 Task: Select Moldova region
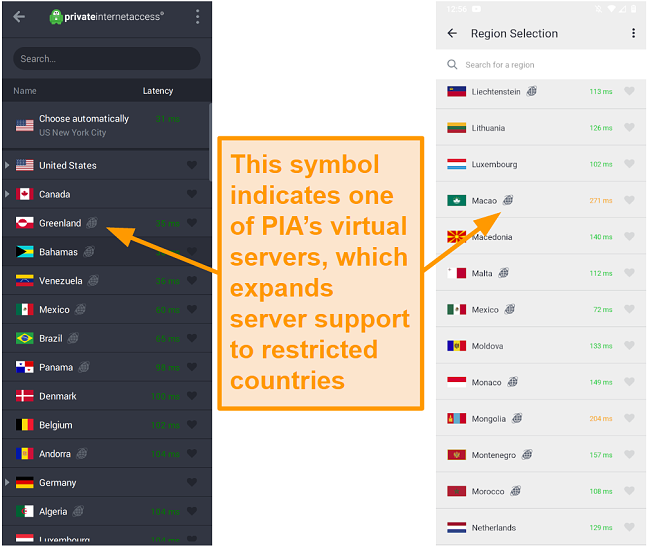pyautogui.click(x=541, y=346)
